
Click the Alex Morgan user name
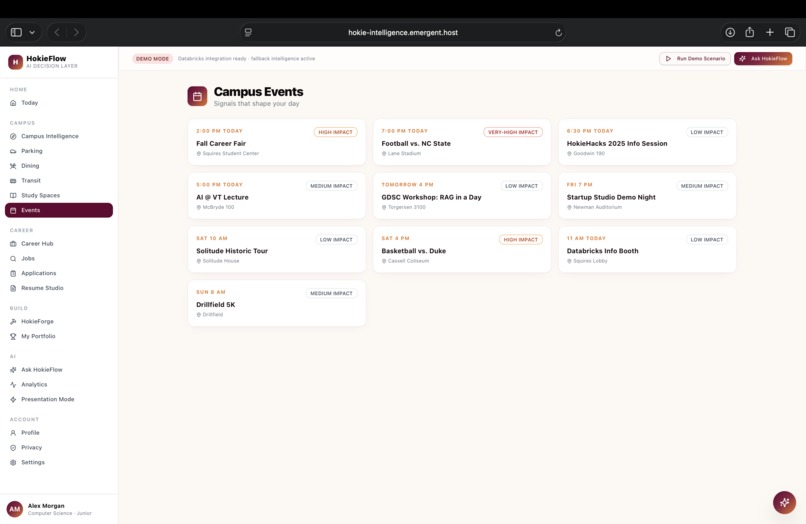46,506
